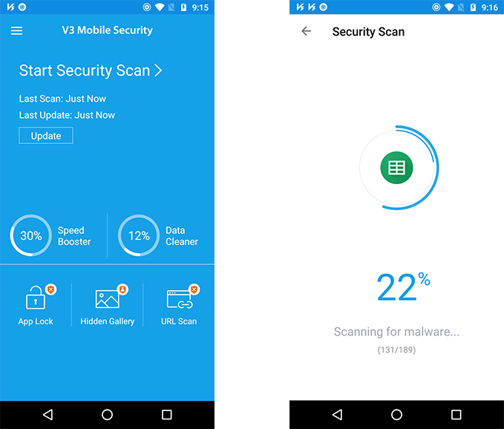Open Speed Booster via the 30% ring
The width and height of the screenshot is (504, 429).
pos(31,235)
